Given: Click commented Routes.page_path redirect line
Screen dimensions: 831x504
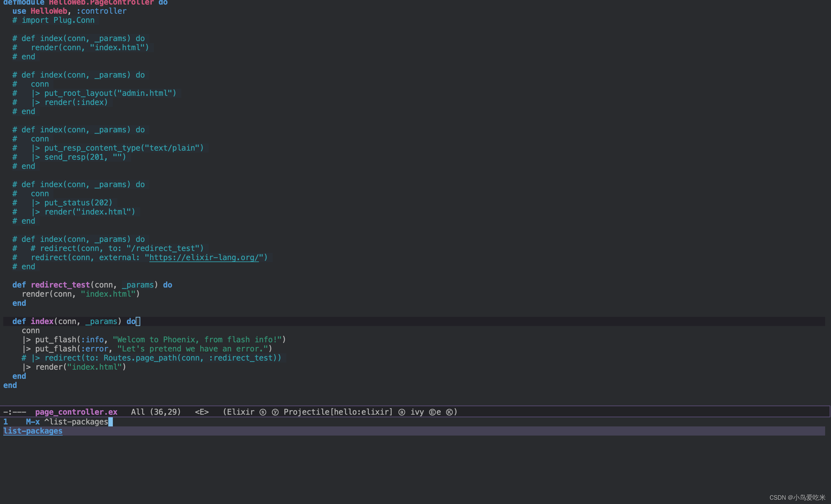Looking at the screenshot, I should click(x=151, y=358).
